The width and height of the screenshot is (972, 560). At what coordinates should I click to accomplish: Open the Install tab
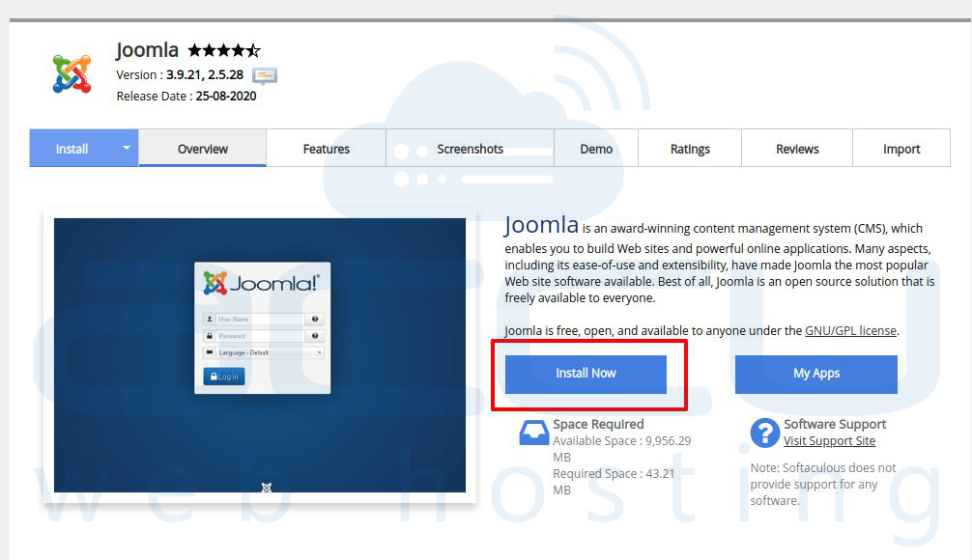click(x=71, y=149)
